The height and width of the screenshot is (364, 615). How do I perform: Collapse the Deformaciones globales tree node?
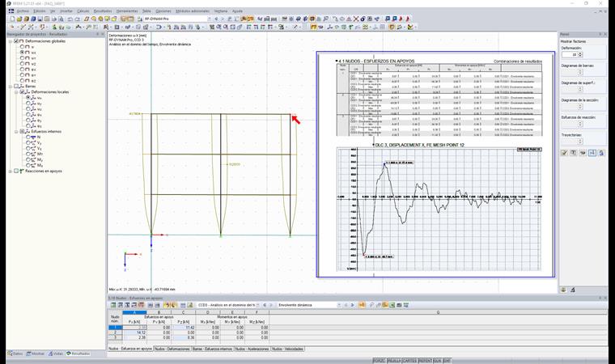(x=11, y=40)
